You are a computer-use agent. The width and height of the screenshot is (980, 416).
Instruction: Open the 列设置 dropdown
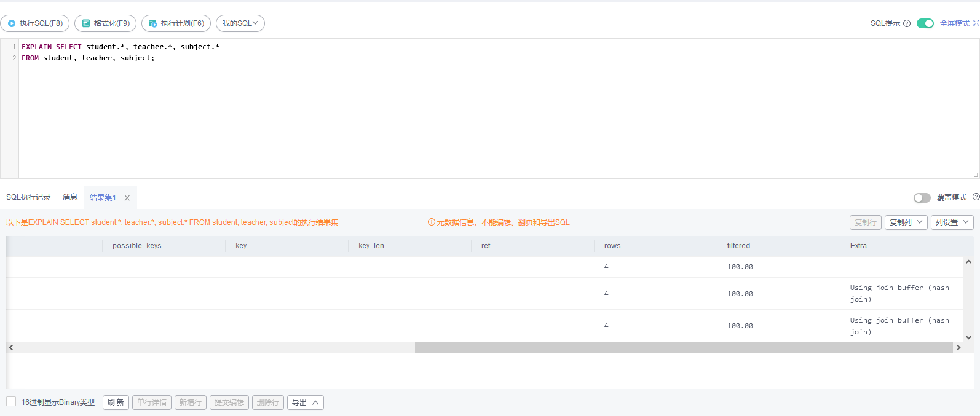tap(952, 222)
